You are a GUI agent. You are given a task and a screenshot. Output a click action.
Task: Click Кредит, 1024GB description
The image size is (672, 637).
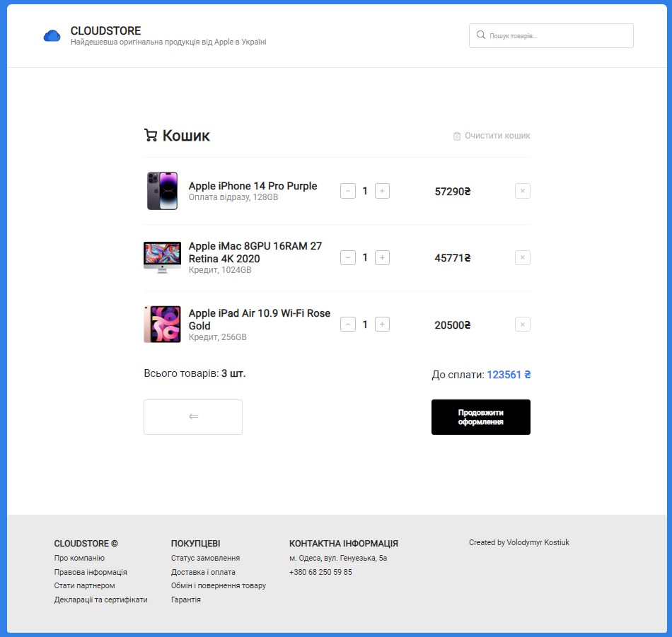tap(220, 270)
